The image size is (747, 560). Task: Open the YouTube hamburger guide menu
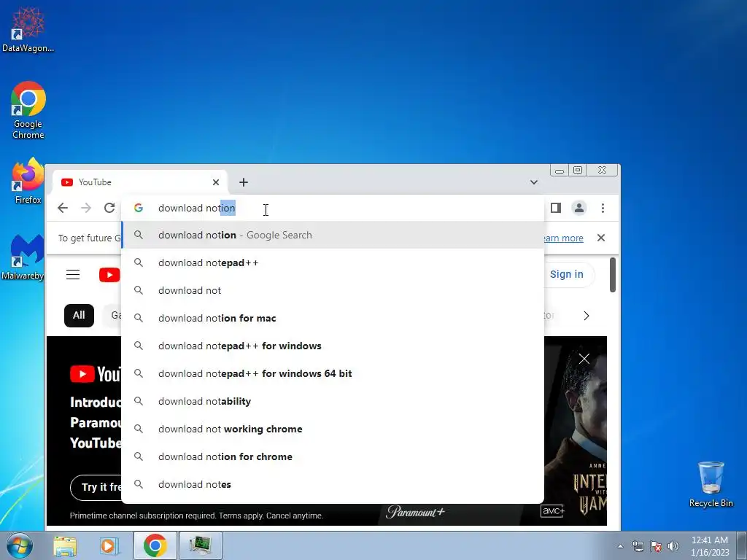[x=73, y=275]
